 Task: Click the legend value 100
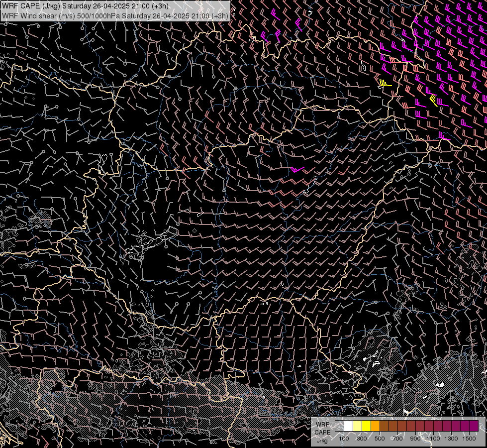[x=344, y=439]
